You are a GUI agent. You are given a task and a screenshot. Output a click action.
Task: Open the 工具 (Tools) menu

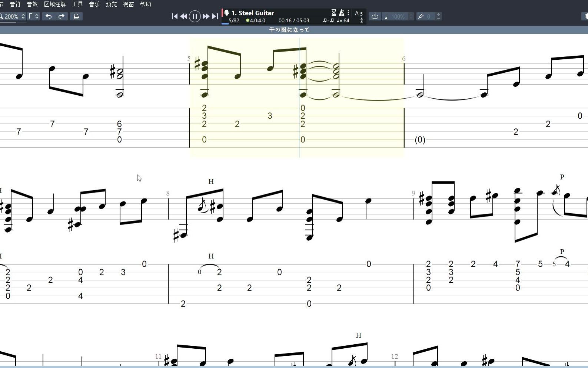click(x=77, y=4)
